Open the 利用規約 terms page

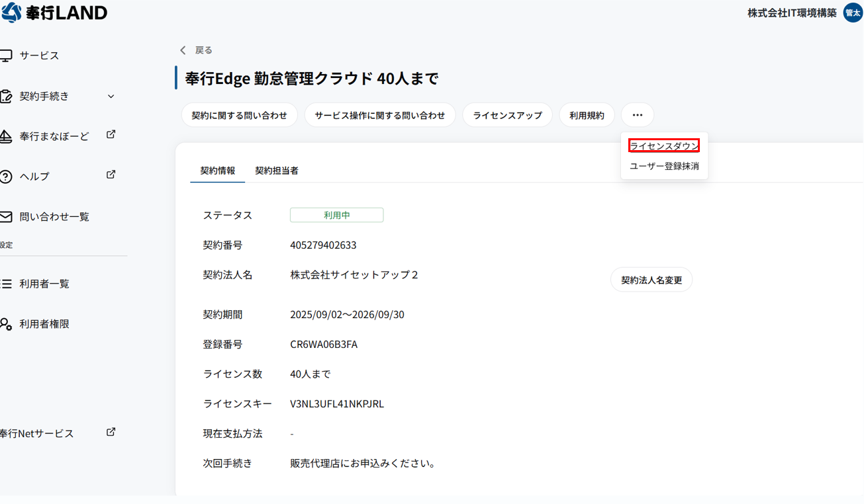coord(587,114)
